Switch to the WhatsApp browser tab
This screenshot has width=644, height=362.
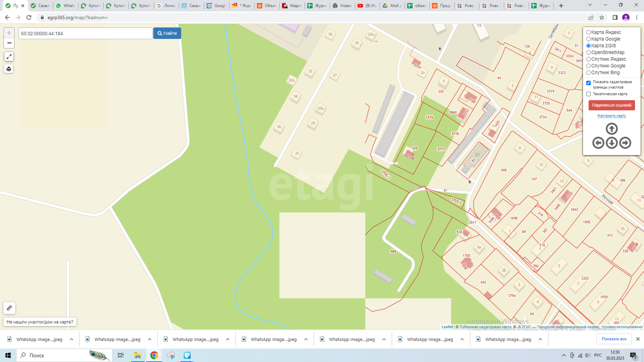(x=66, y=6)
